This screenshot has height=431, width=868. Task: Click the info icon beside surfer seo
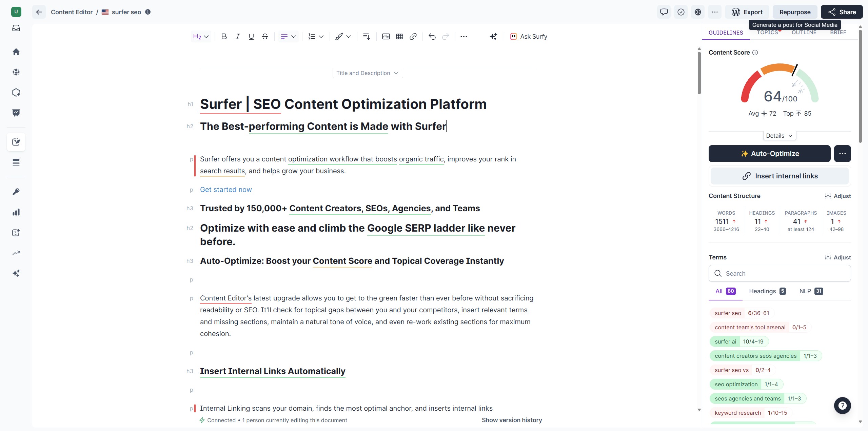[x=148, y=12]
